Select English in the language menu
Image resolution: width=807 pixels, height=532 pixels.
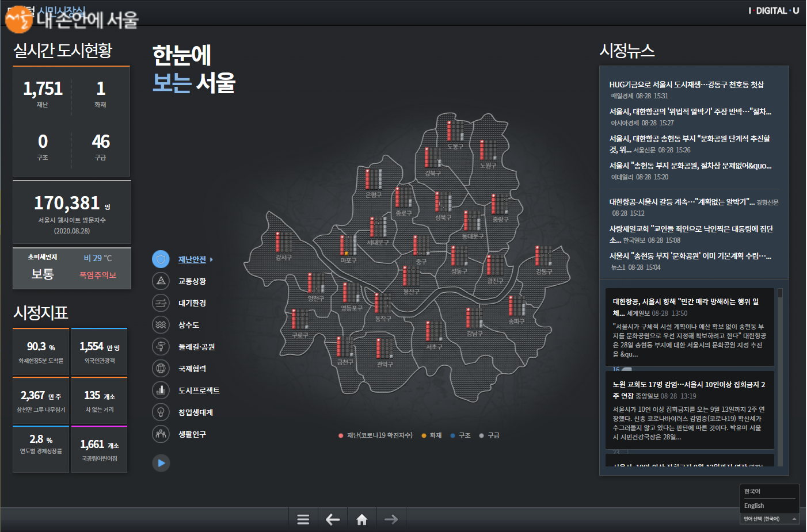[754, 505]
